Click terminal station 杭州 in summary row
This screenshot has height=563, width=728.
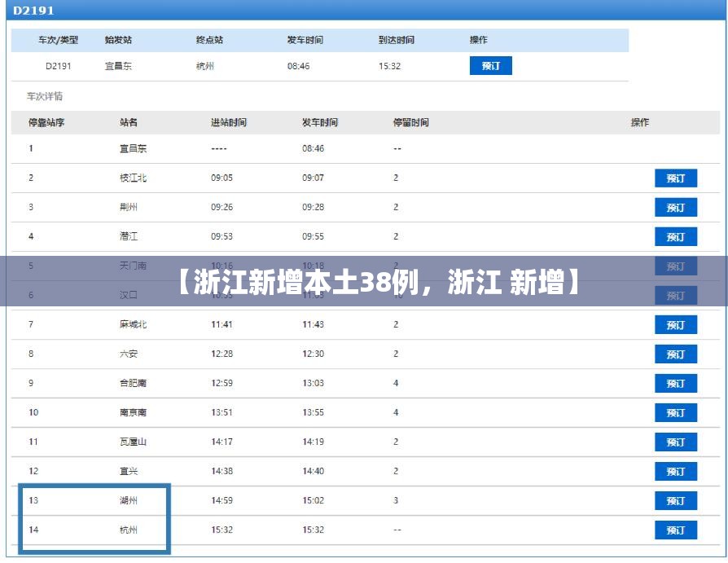coord(204,67)
